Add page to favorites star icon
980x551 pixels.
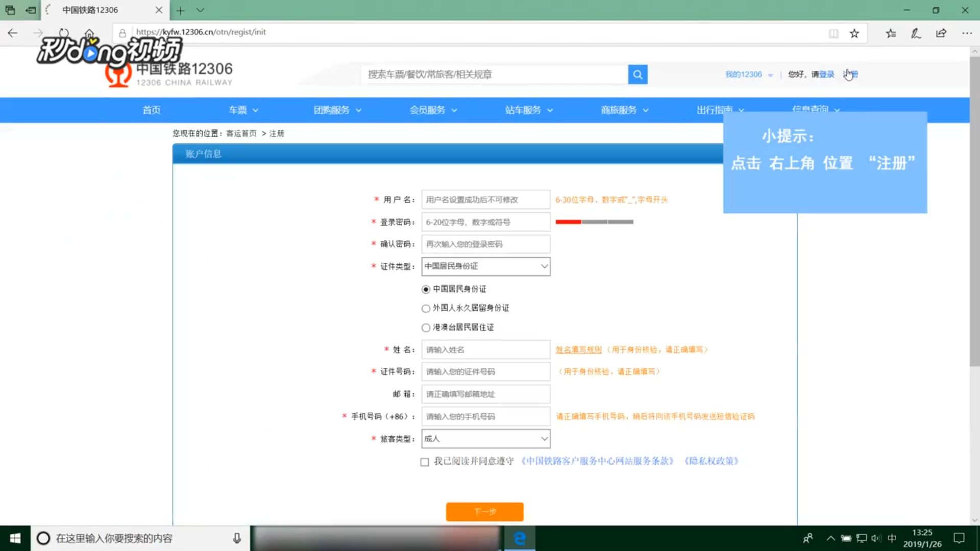[854, 34]
